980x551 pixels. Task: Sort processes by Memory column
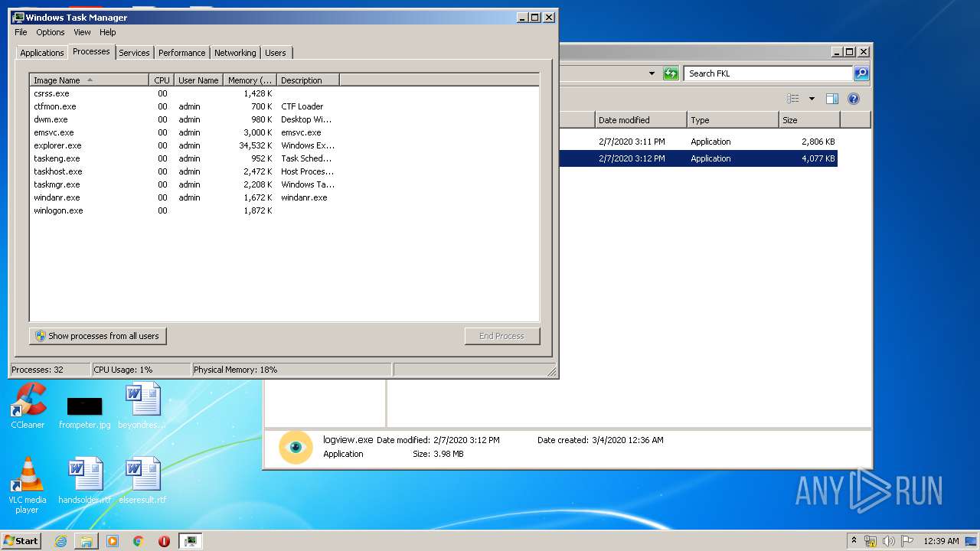[x=250, y=80]
